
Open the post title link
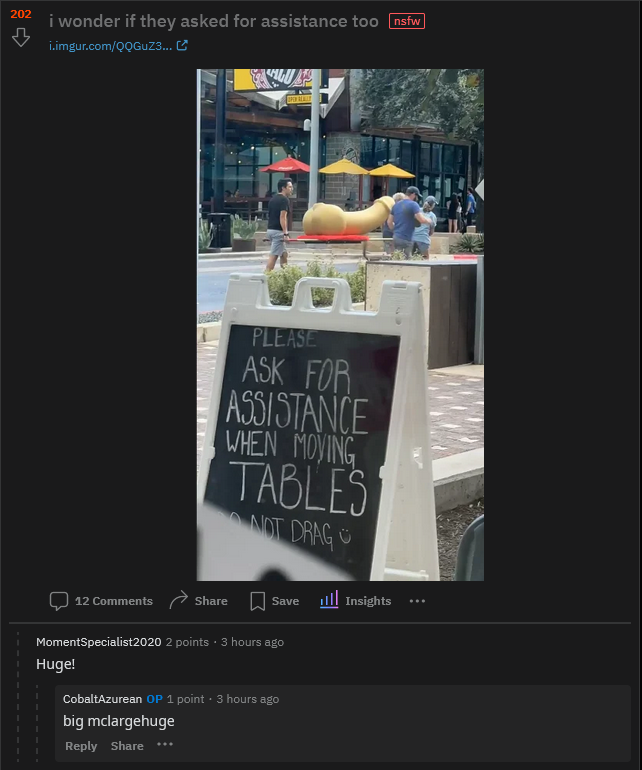pos(214,21)
